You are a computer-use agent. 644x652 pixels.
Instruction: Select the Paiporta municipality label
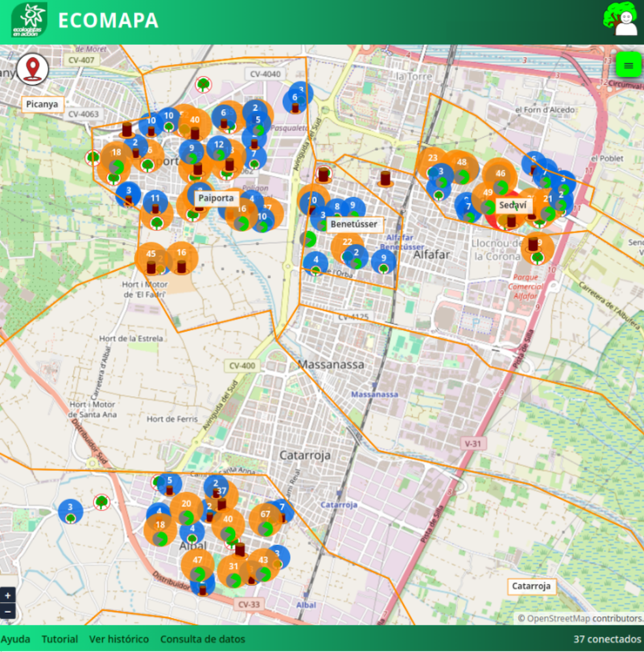[x=216, y=198]
